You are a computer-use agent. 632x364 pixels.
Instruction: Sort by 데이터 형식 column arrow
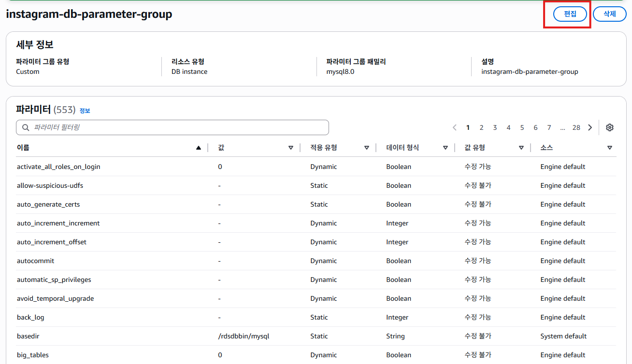coord(445,148)
